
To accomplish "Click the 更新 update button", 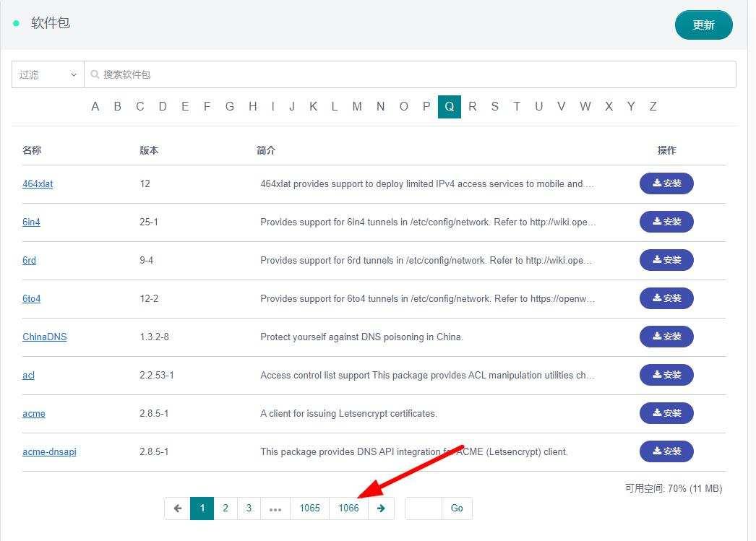I will point(703,25).
